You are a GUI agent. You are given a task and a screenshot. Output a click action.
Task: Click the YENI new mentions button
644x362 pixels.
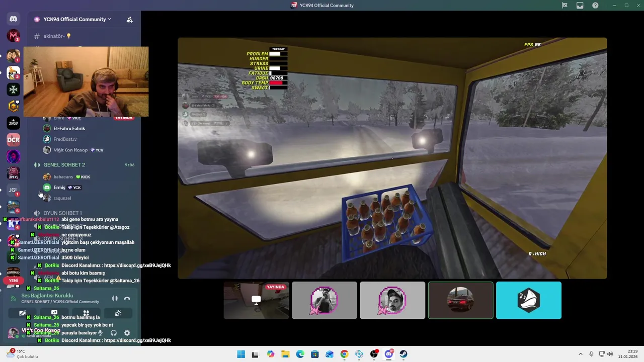[x=13, y=281]
